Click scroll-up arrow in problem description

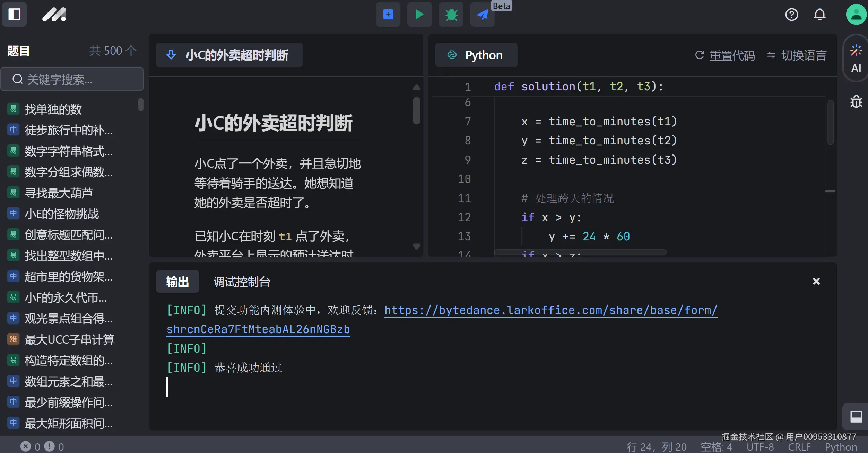tap(417, 87)
